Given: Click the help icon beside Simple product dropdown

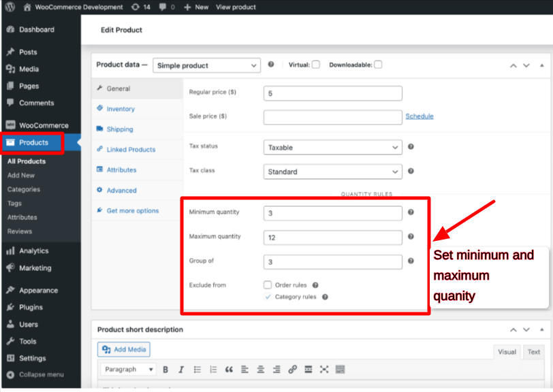Looking at the screenshot, I should (x=271, y=64).
